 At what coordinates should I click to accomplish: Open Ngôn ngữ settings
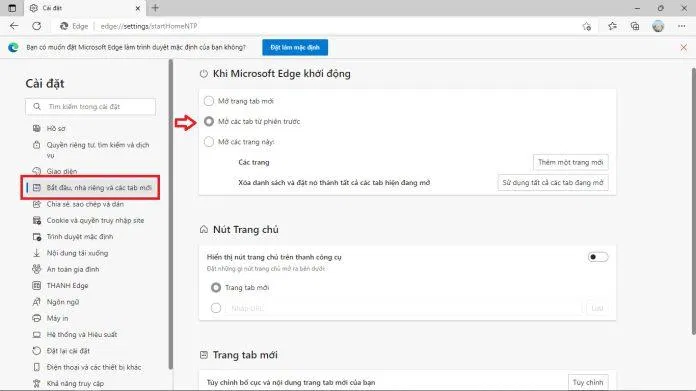pos(63,302)
